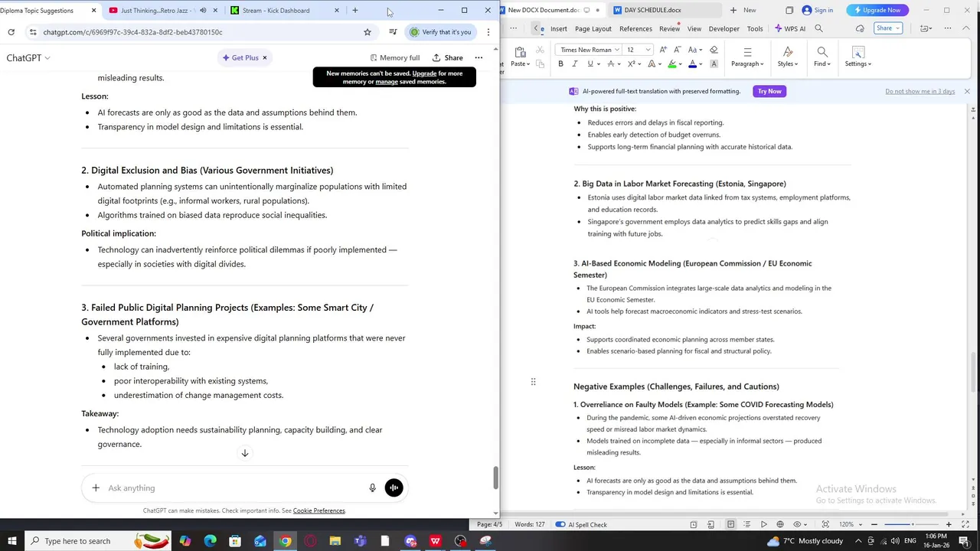Open the weather widget 7°C Mostly cloudy
This screenshot has width=980, height=551.
click(804, 541)
